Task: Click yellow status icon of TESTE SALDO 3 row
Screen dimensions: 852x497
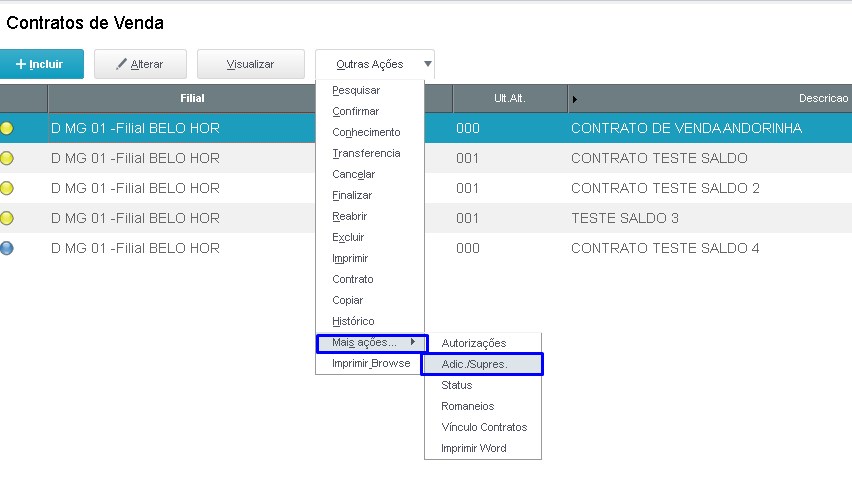Action: pyautogui.click(x=7, y=218)
